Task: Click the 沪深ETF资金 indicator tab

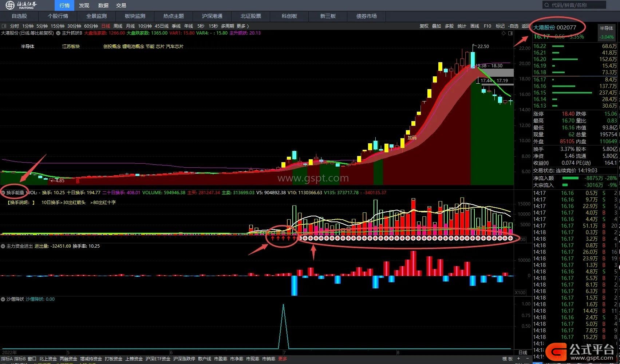Action: click(x=158, y=359)
